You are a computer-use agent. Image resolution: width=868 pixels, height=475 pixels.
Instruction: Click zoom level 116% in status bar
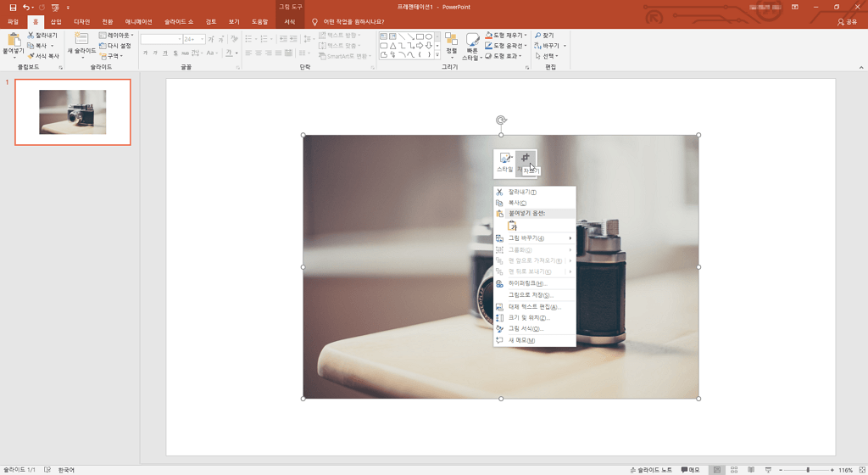[845, 470]
